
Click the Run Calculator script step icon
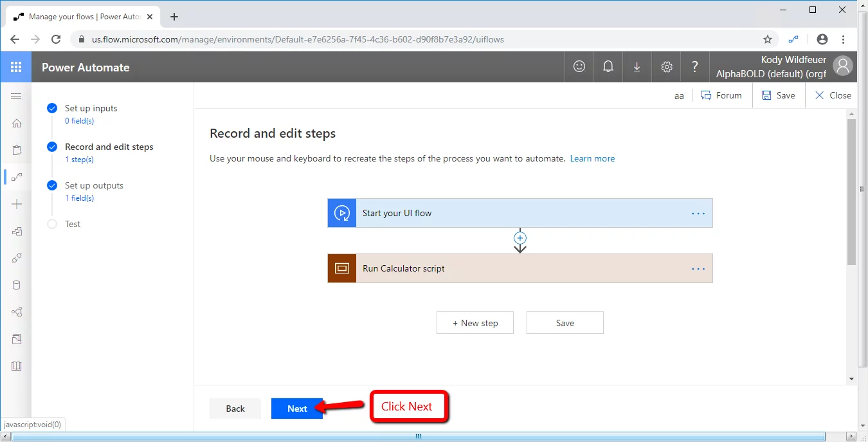pyautogui.click(x=342, y=268)
